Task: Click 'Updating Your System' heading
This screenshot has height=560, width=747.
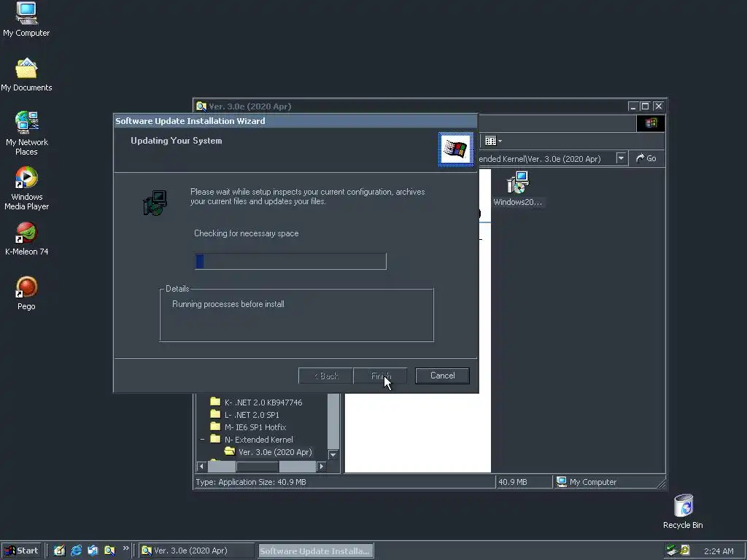Action: click(x=177, y=141)
